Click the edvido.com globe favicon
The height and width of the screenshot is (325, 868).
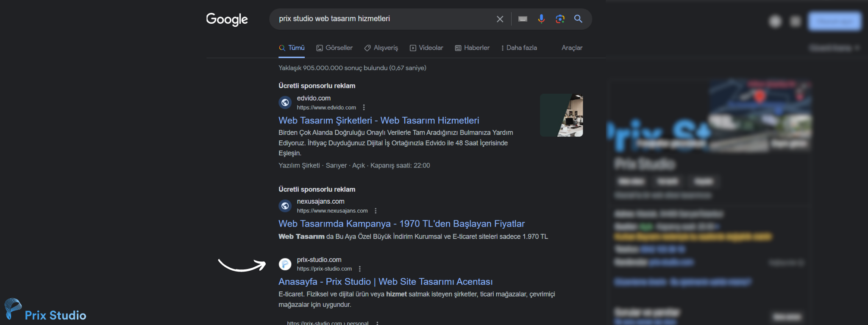(x=285, y=102)
